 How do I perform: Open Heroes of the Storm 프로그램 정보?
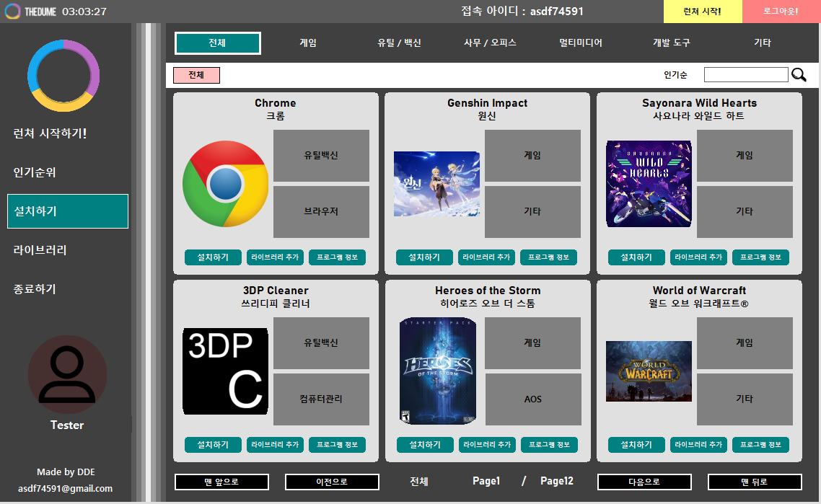(x=549, y=445)
